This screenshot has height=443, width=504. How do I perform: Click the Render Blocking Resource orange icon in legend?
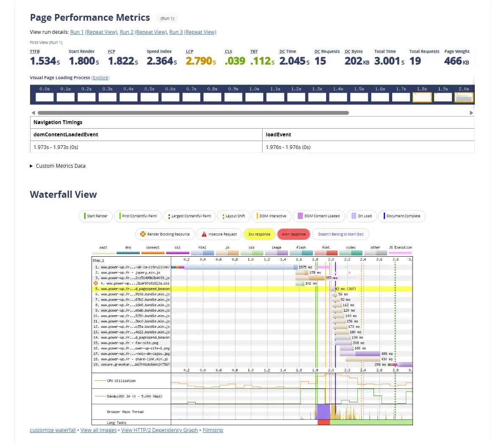coord(143,234)
